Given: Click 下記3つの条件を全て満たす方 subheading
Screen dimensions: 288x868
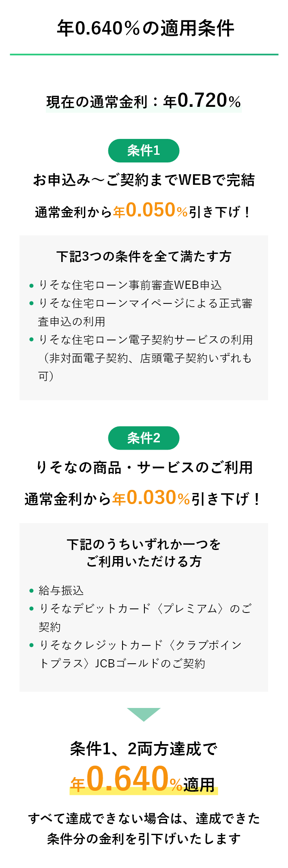Looking at the screenshot, I should coord(144,256).
